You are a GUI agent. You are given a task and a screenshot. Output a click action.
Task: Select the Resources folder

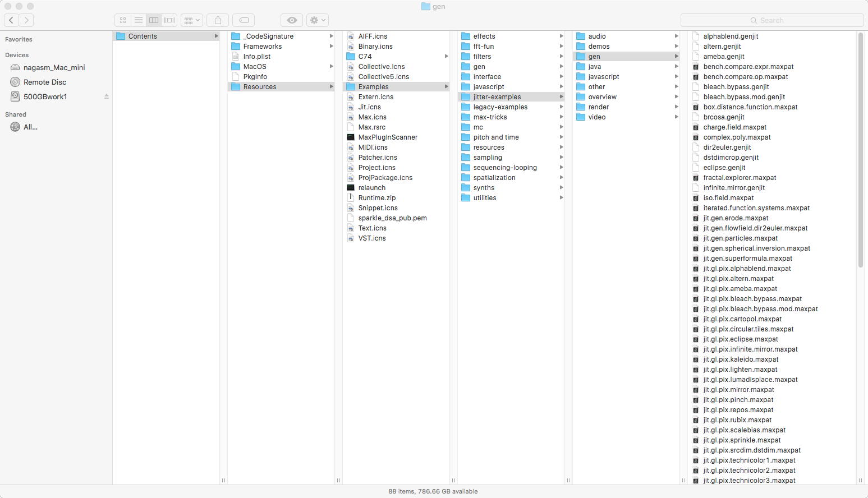(x=281, y=86)
